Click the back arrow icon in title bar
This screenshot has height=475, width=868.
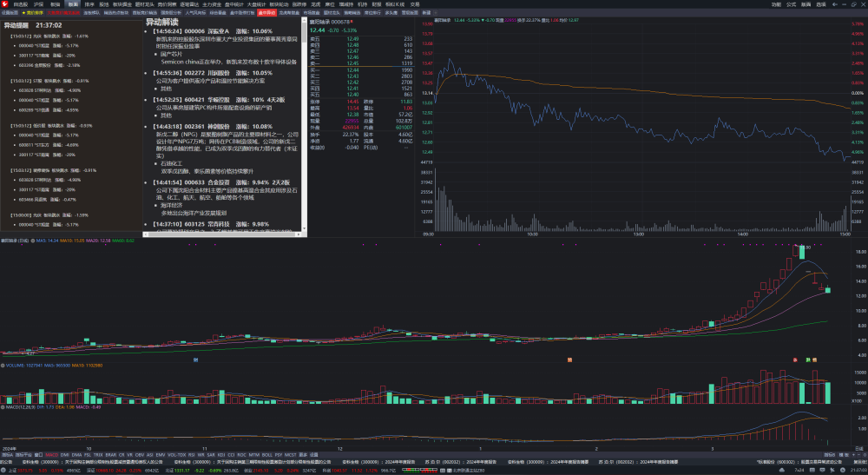click(835, 4)
